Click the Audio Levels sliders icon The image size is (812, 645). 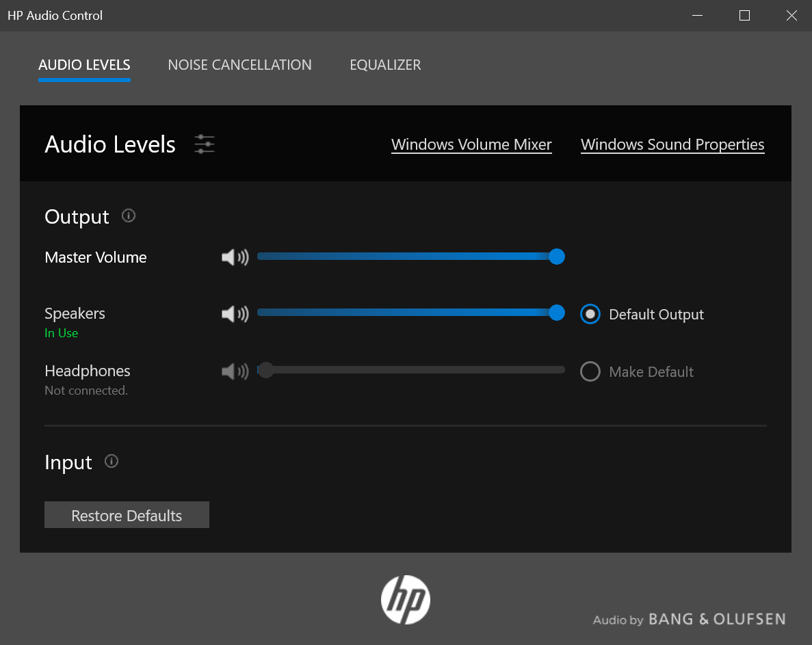tap(205, 144)
